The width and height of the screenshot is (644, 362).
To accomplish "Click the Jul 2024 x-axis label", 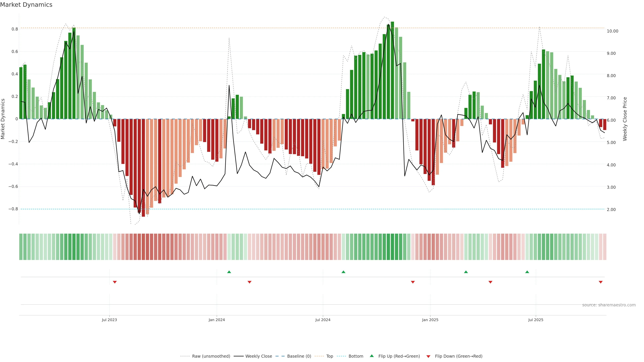I will click(x=323, y=320).
